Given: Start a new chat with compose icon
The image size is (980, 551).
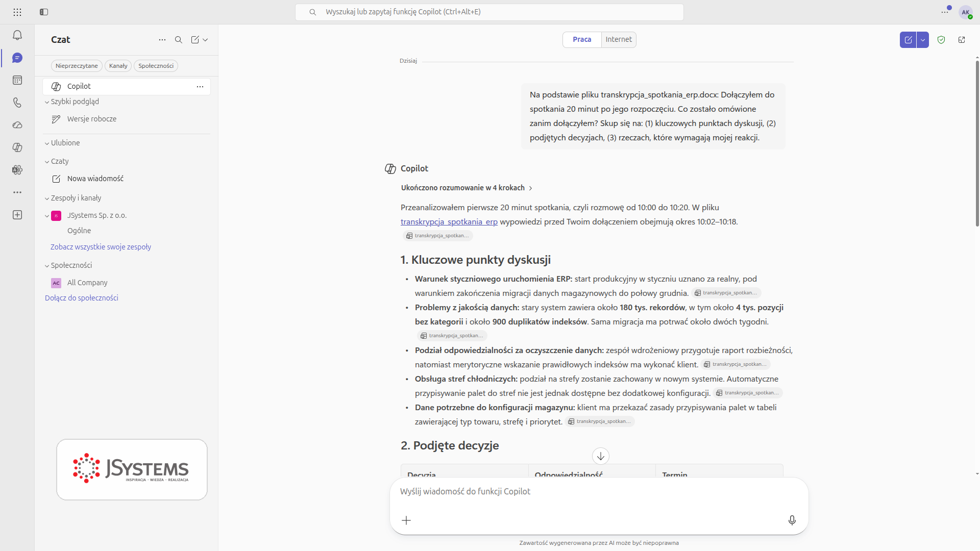Looking at the screenshot, I should click(x=195, y=40).
